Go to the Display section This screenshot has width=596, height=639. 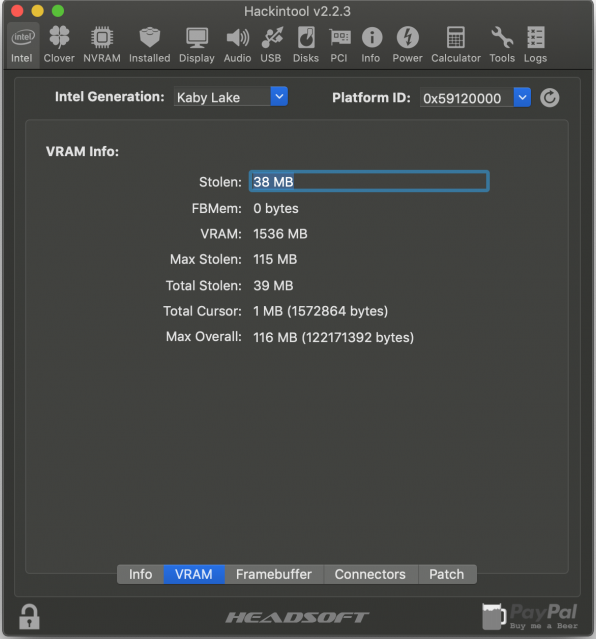pos(197,45)
